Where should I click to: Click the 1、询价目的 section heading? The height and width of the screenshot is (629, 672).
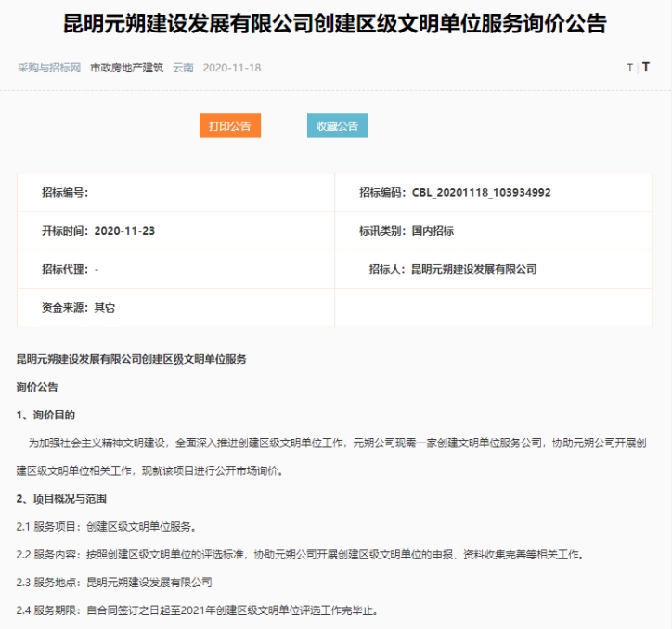(46, 415)
